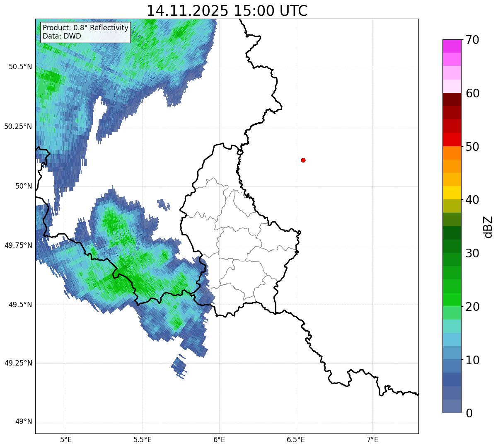
Task: Click the red station marker dot
Action: (x=303, y=160)
